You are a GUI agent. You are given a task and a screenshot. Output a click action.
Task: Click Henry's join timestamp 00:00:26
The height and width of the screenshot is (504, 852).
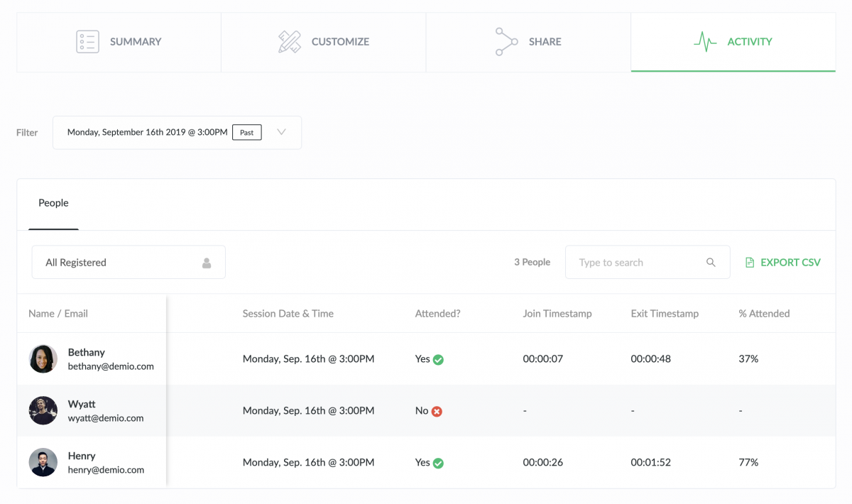(x=543, y=463)
